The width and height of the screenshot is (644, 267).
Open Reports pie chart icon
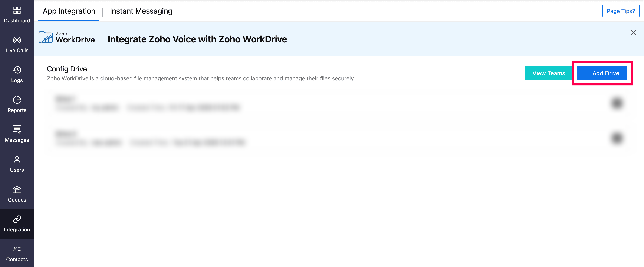(17, 100)
